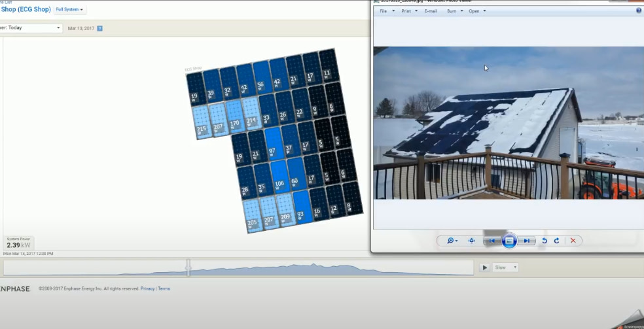Open the zoom magnifier in Photo Viewer
Image resolution: width=644 pixels, height=329 pixels.
pos(452,241)
